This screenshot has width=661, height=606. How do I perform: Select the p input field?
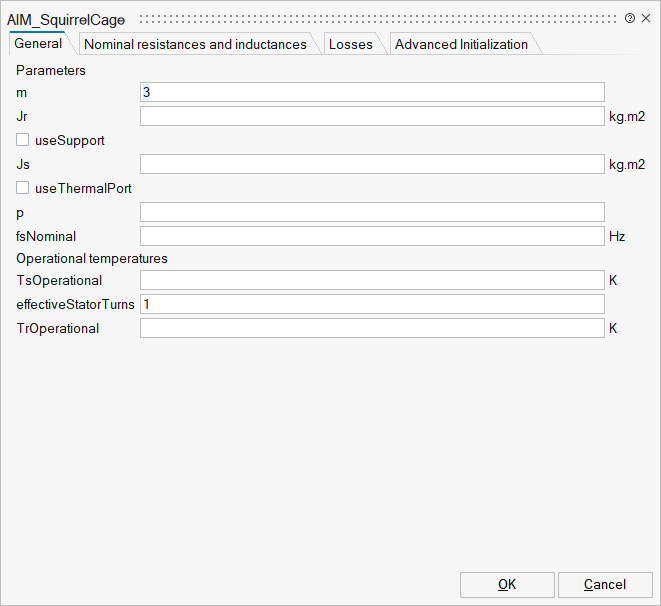(372, 212)
